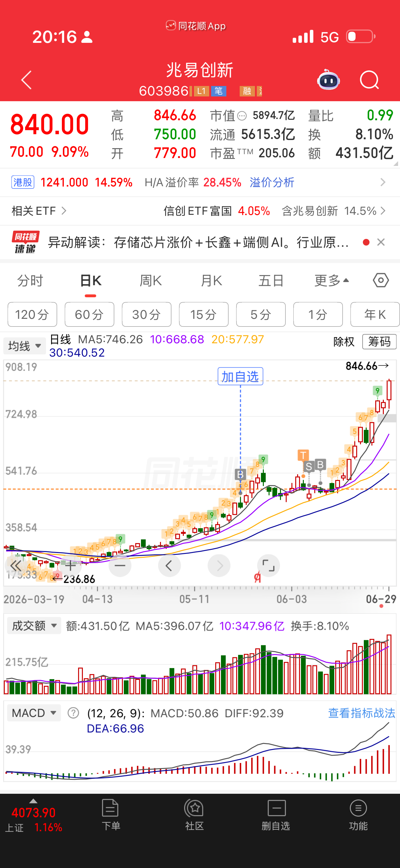400x868 pixels.
Task: Expand quote details corner triangle
Action: (396, 163)
